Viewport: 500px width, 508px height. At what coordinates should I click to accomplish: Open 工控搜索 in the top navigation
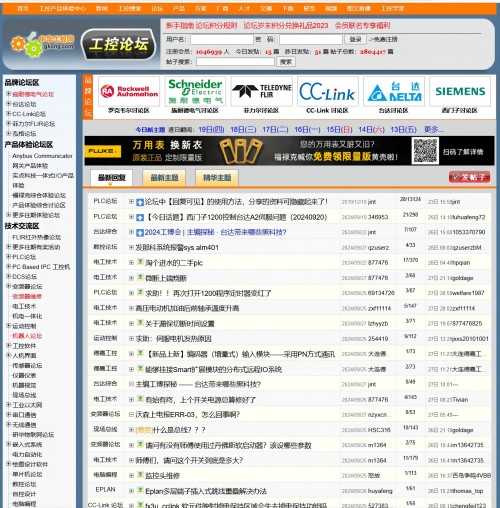tap(130, 9)
